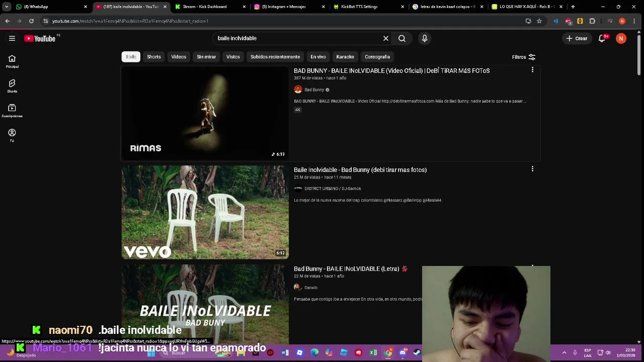Open Principal in the YouTube sidebar
Screen dimensions: 644x362
coord(12,61)
